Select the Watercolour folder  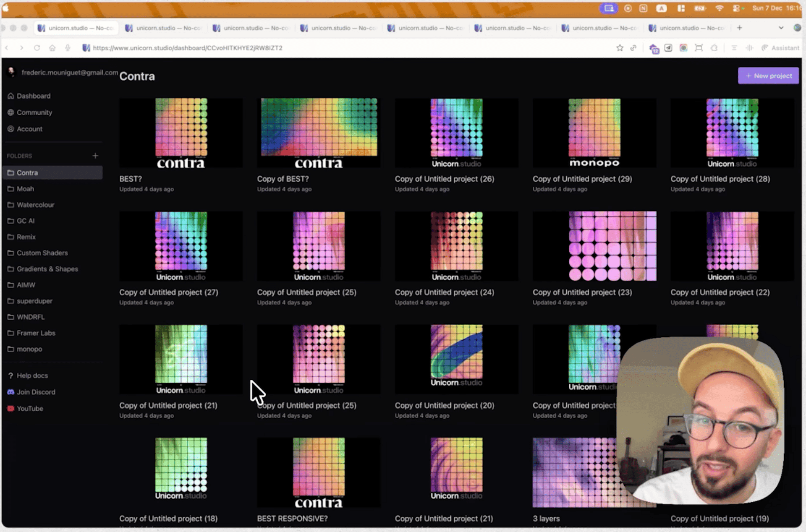[35, 205]
